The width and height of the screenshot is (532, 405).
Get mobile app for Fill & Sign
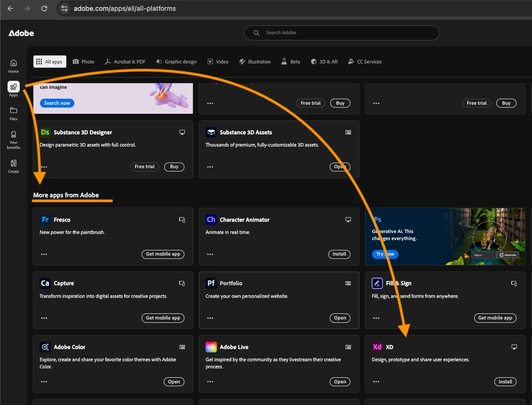click(x=495, y=318)
